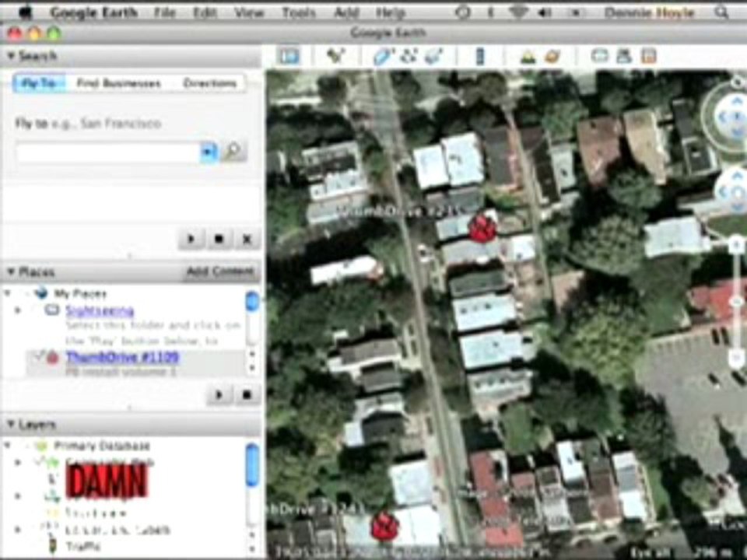Click the Places panel stop button
Screen dimensions: 747x560
pyautogui.click(x=247, y=395)
